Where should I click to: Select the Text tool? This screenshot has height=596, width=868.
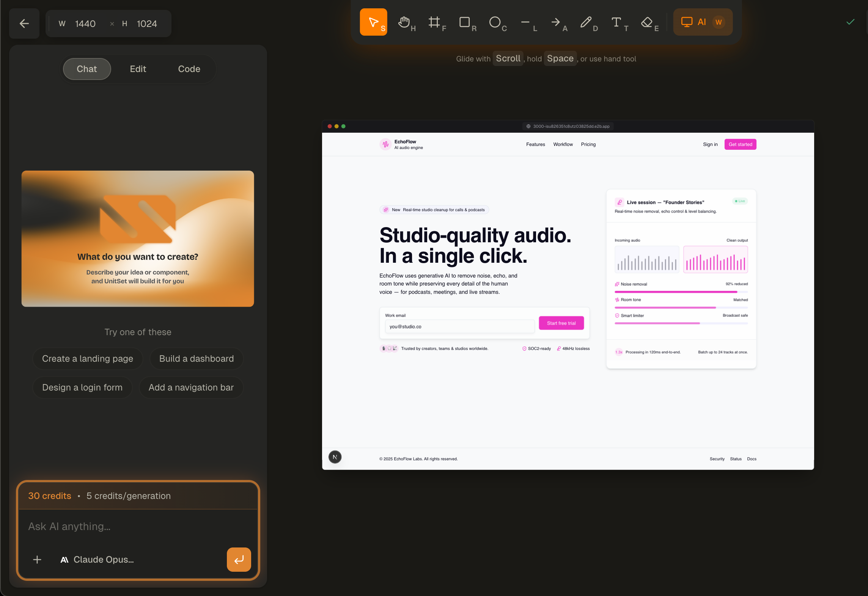tap(617, 22)
